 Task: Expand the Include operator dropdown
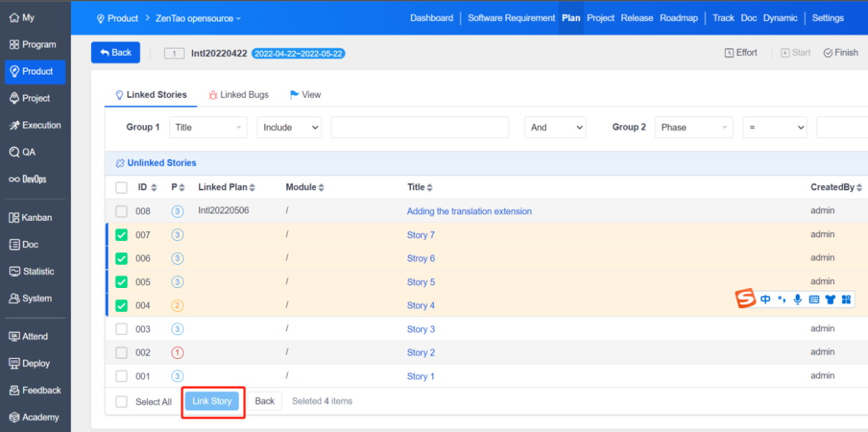point(290,128)
